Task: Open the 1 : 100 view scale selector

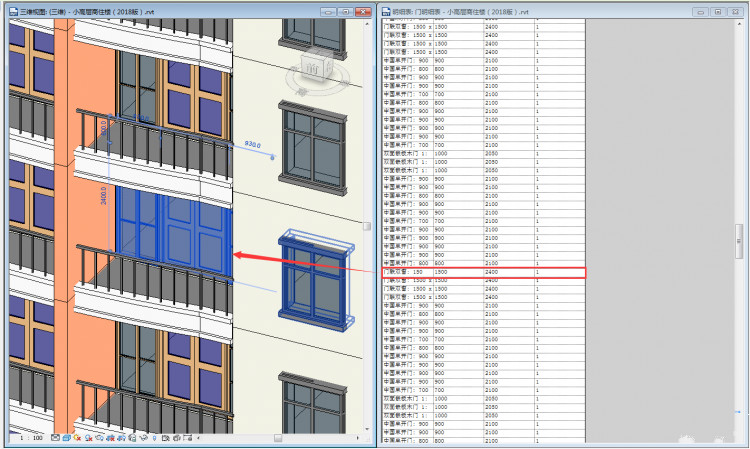Action: pos(31,438)
